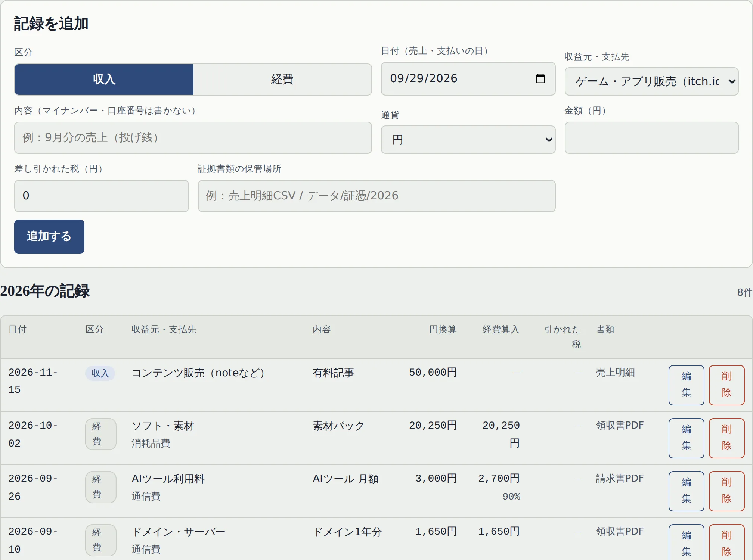This screenshot has height=560, width=753.
Task: Delete the AIツール 月額 record
Action: (x=726, y=491)
